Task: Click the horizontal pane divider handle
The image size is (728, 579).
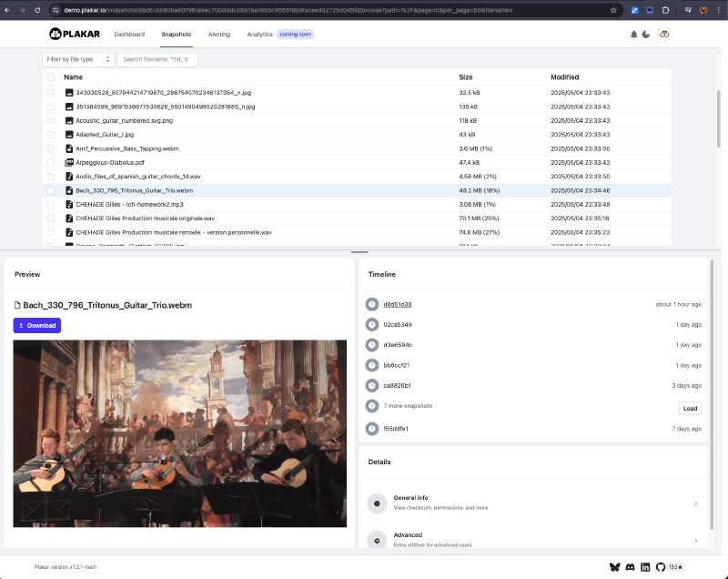Action: (359, 252)
